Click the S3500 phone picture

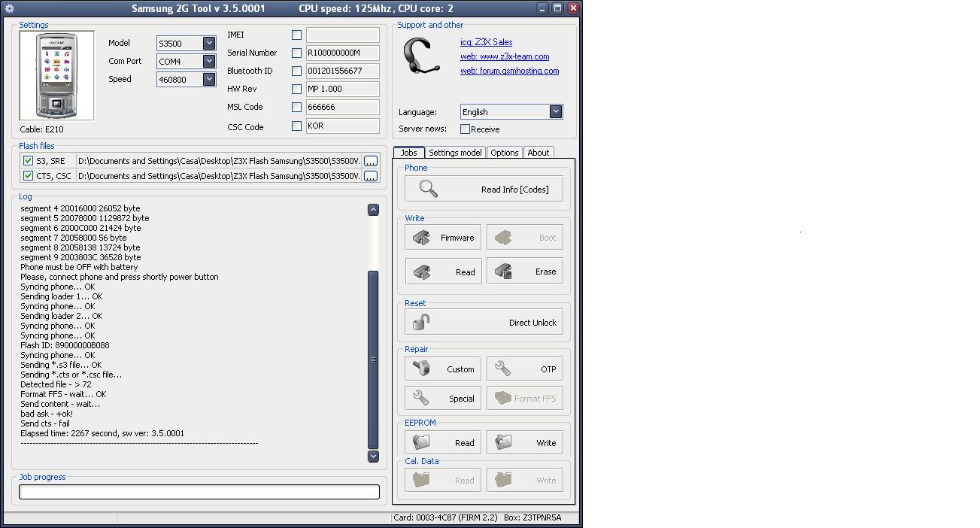[57, 76]
